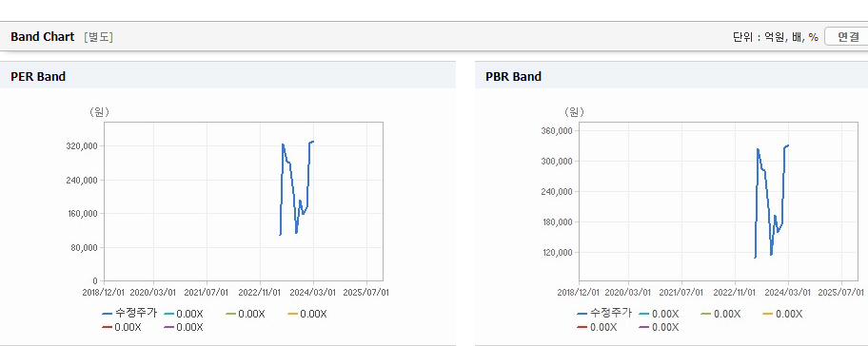Toggle purple 0.00X legend entry in PER Band chart
868x346 pixels.
[x=184, y=327]
